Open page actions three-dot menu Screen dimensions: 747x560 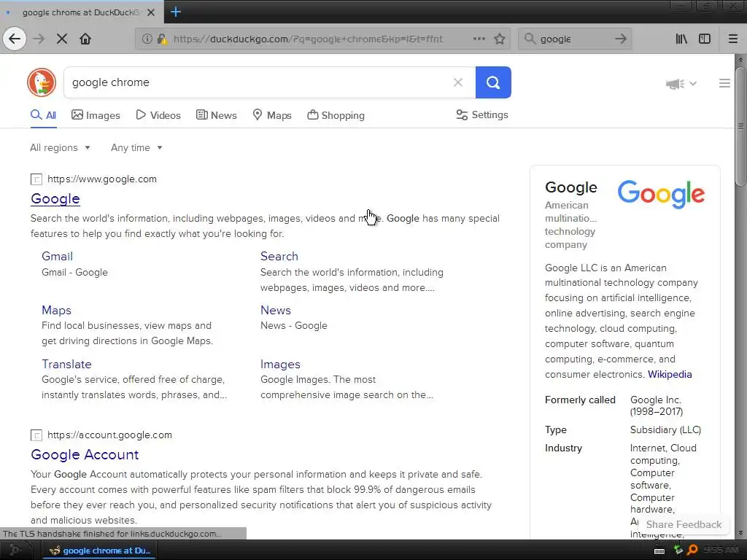coord(479,39)
